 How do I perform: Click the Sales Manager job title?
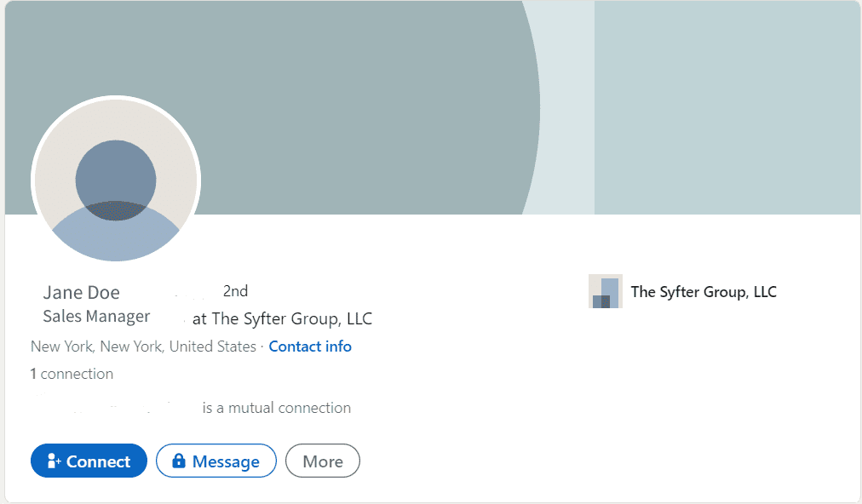tap(96, 317)
